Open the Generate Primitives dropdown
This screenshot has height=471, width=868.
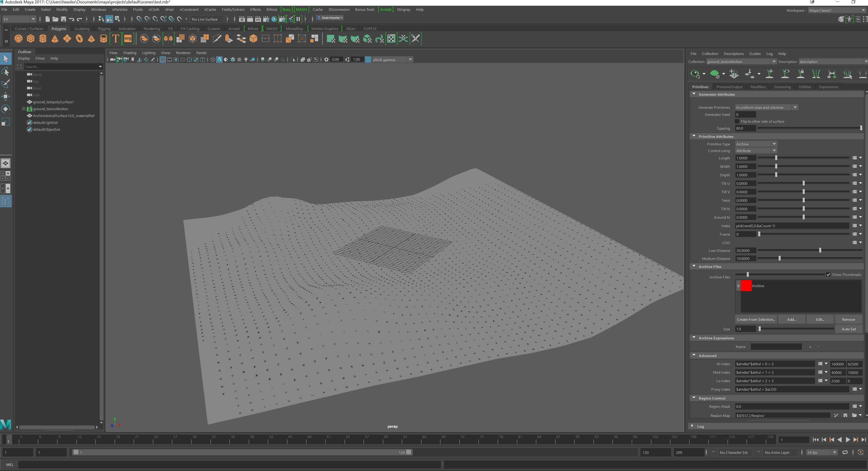[795, 107]
